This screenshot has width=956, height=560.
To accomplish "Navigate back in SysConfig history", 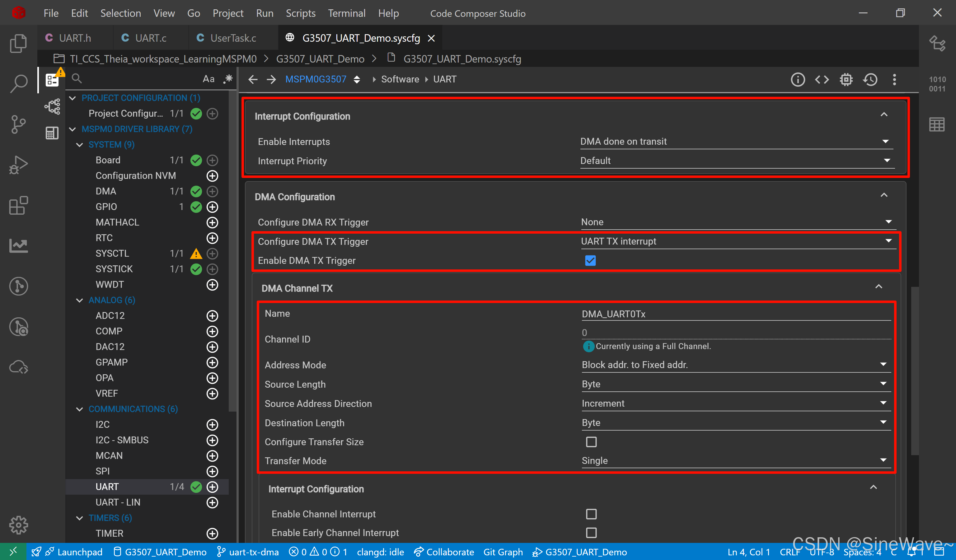I will [x=253, y=79].
